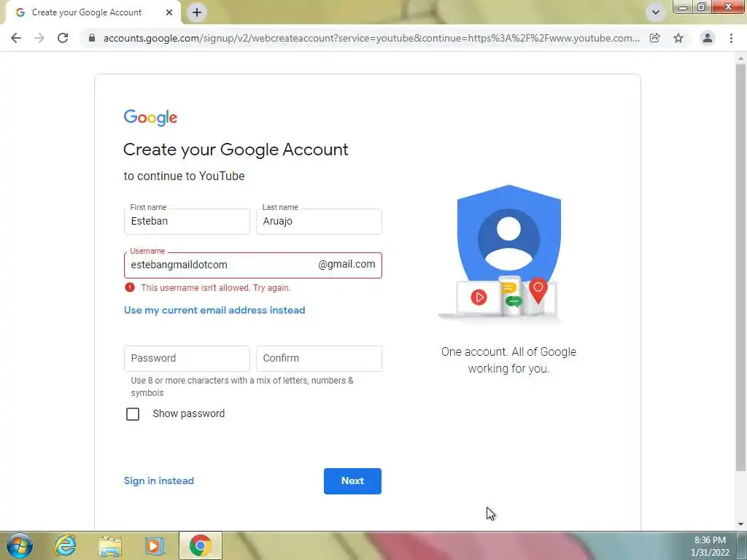Click the text 'to continue to YouTube'
The width and height of the screenshot is (747, 560).
coord(185,176)
